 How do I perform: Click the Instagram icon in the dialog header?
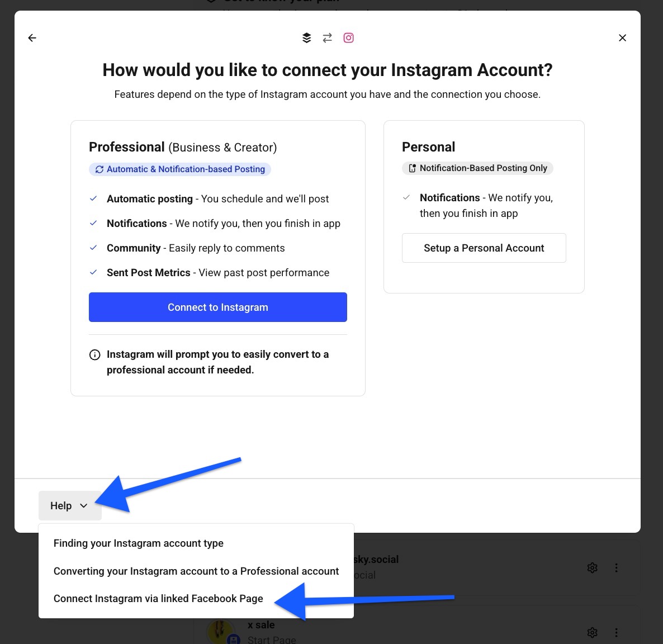(348, 37)
